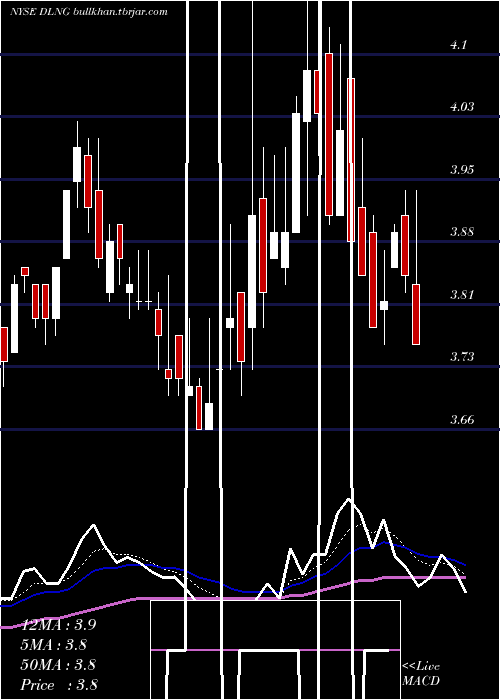Viewport: 500px width, 700px height.
Task: Click the <<Live MACD label
Action: coord(421,674)
